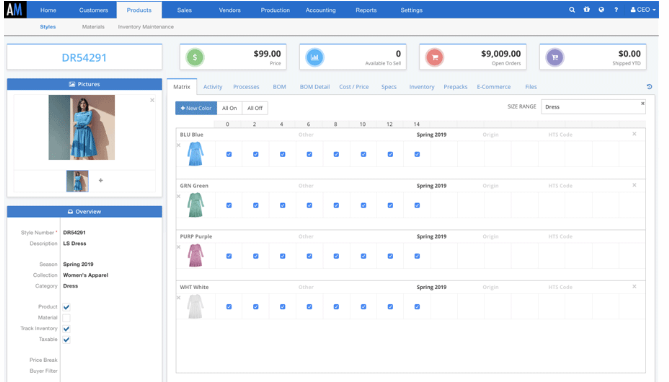Add a new picture with the plus icon

[x=101, y=181]
